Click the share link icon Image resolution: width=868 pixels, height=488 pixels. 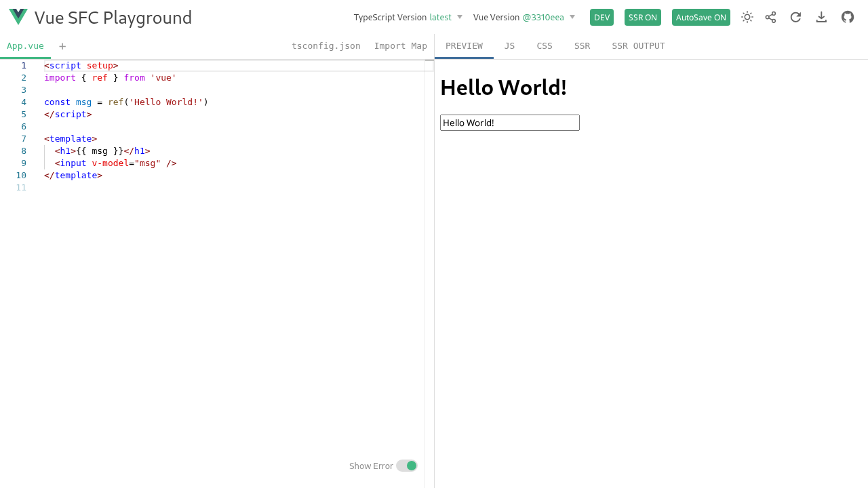click(x=770, y=17)
